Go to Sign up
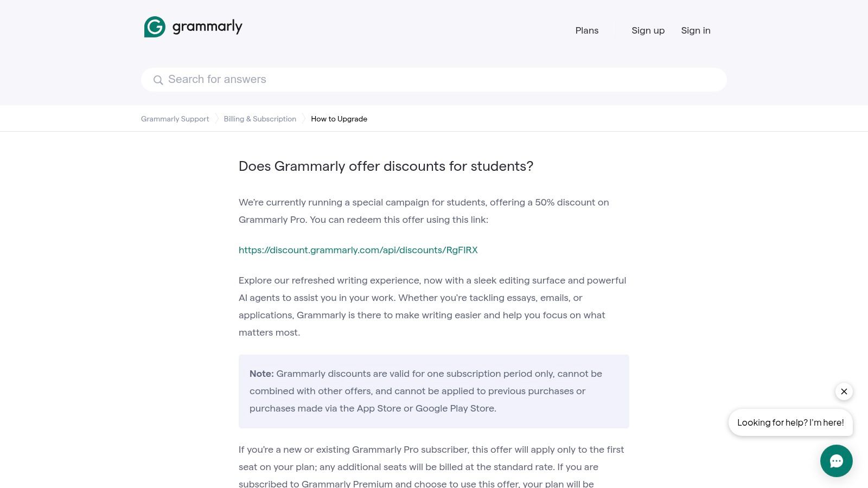This screenshot has width=868, height=488. [648, 30]
